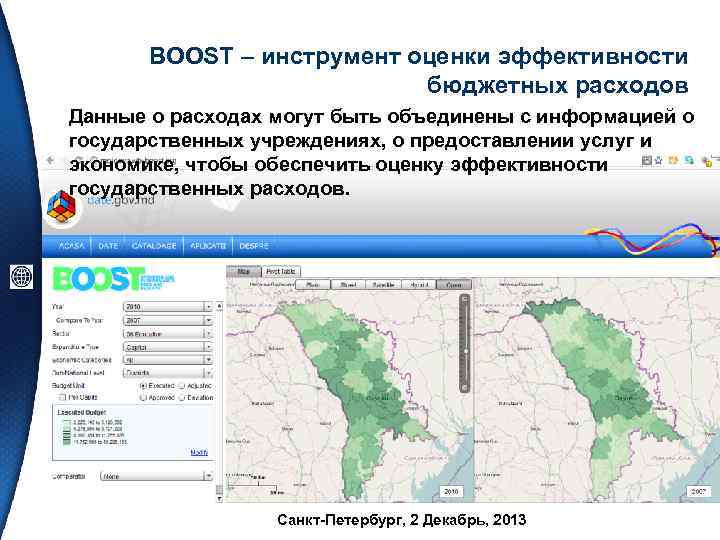Open the Sector dropdown

coord(168,333)
